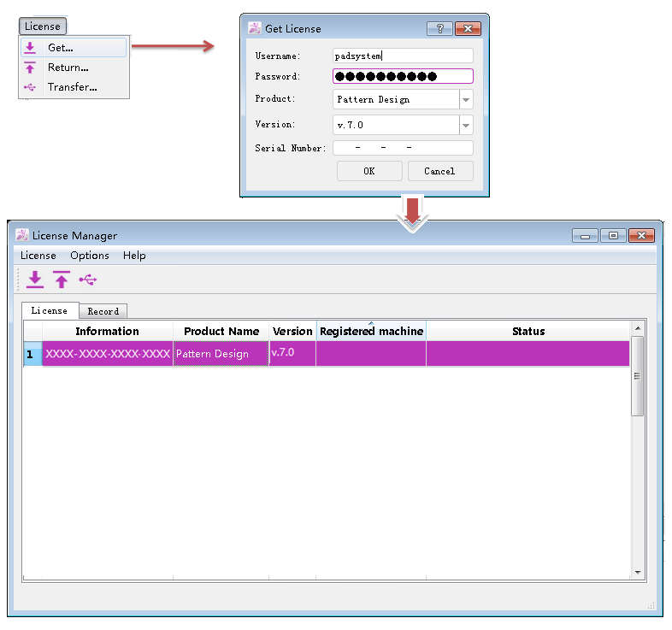Expand the Product dropdown arrow
Viewport: 672px width, 630px height.
click(x=466, y=99)
